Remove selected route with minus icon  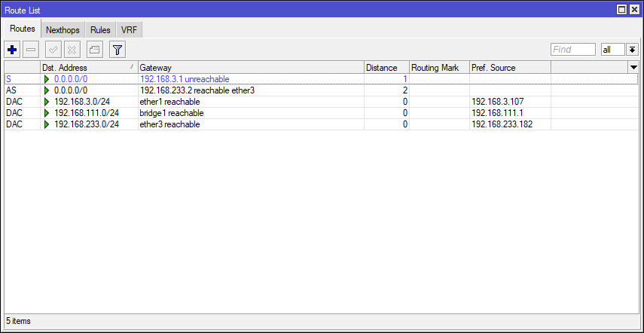tap(31, 50)
